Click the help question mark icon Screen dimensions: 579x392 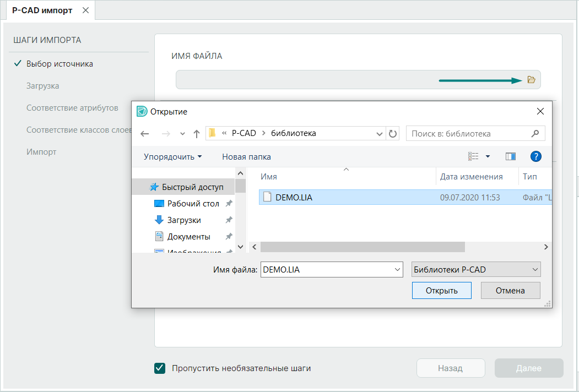point(535,157)
